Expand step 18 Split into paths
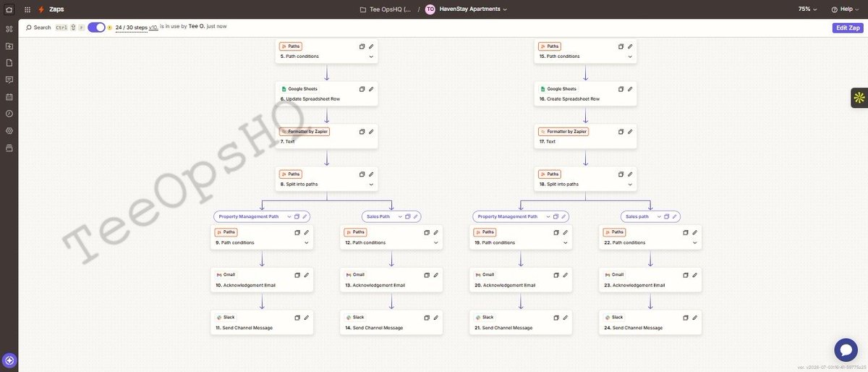 click(630, 185)
